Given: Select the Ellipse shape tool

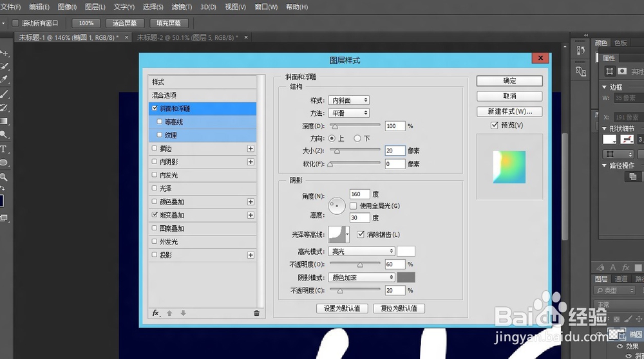Looking at the screenshot, I should coord(4,163).
